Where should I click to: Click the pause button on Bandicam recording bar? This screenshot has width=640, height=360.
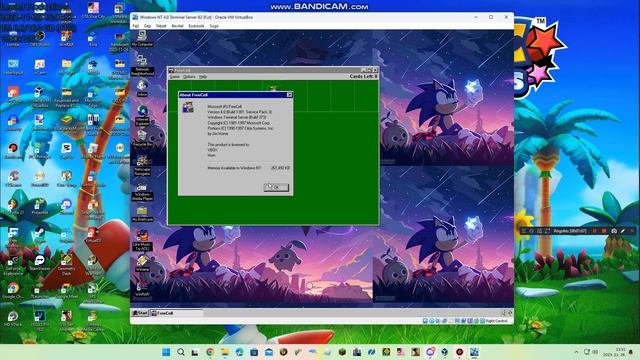(595, 231)
